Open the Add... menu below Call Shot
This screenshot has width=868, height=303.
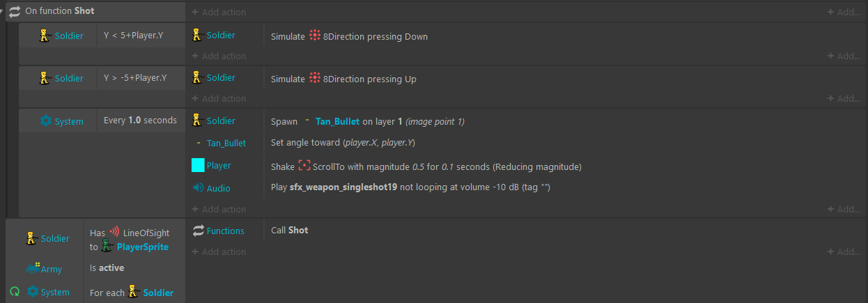pyautogui.click(x=844, y=251)
